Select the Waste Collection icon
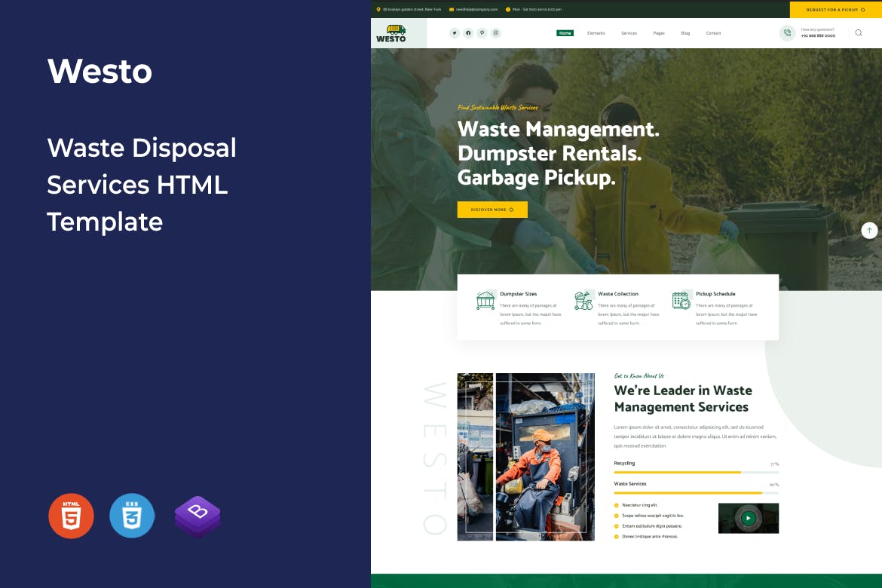Viewport: 882px width, 588px height. [x=583, y=300]
